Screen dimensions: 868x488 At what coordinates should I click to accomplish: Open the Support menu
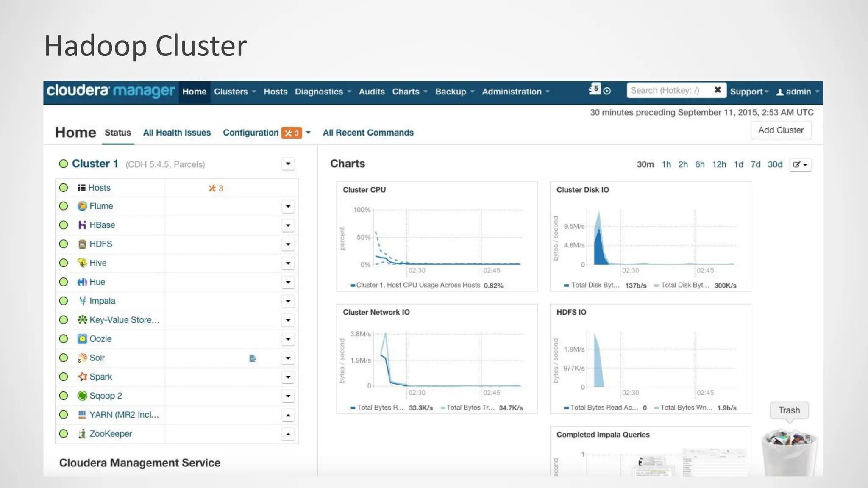click(x=749, y=92)
